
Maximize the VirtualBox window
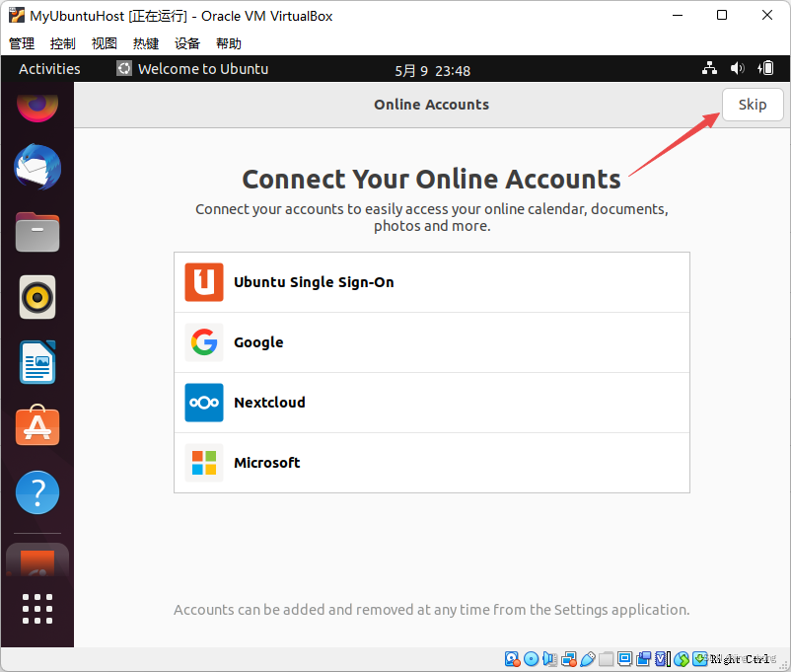pos(722,15)
